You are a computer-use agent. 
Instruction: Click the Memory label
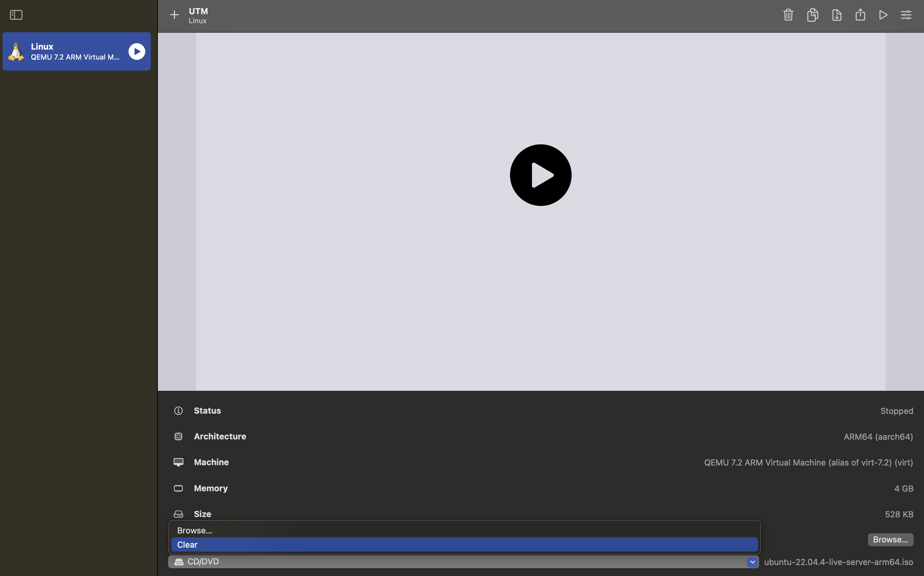211,488
